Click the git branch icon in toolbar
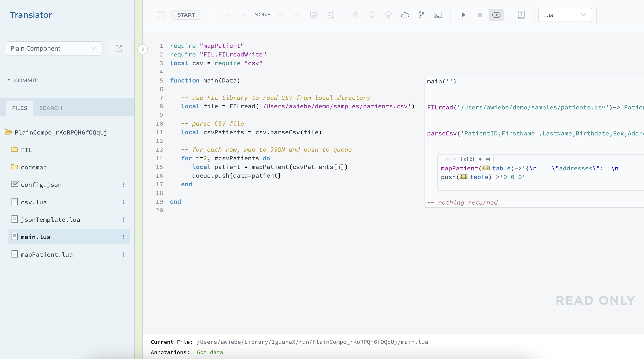Image resolution: width=644 pixels, height=359 pixels. 421,15
